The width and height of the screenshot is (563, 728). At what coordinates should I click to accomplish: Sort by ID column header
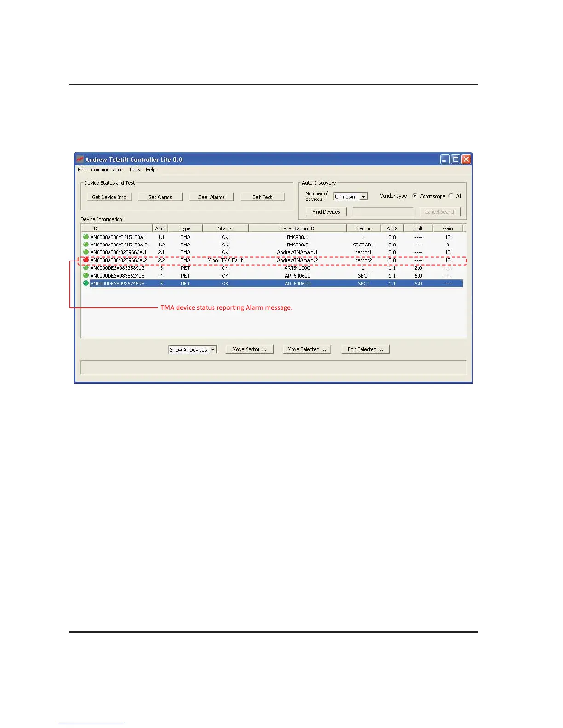(x=117, y=228)
